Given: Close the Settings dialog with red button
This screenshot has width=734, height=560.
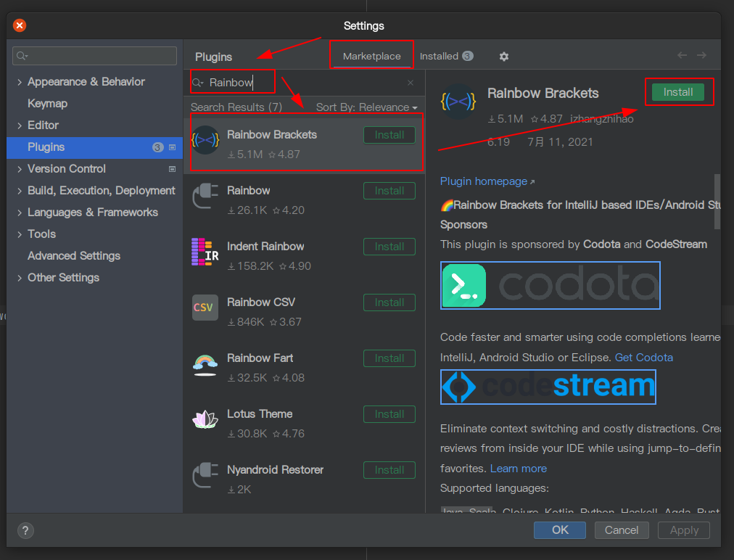Looking at the screenshot, I should [x=20, y=25].
